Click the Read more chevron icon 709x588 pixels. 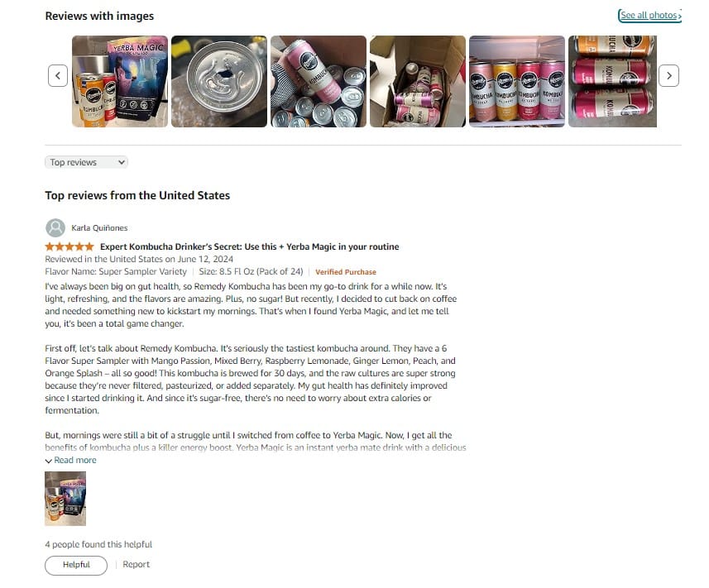pyautogui.click(x=48, y=461)
